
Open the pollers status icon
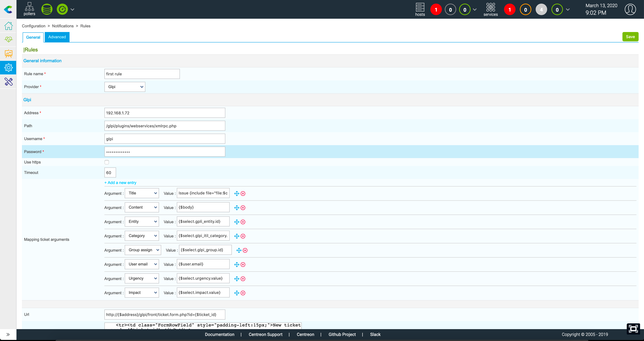29,9
